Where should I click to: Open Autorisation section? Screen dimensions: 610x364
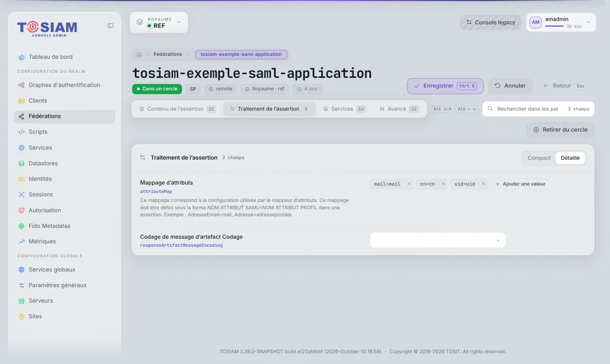64,210
